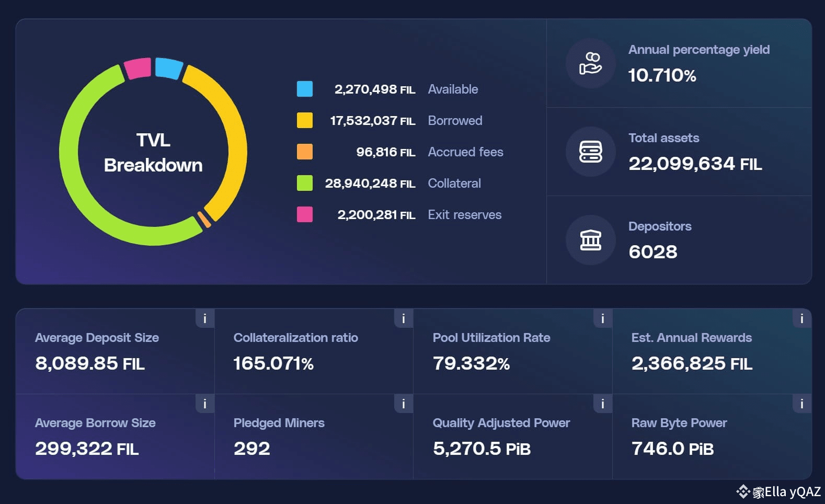
Task: Click the Borrowed legend label
Action: click(x=455, y=121)
